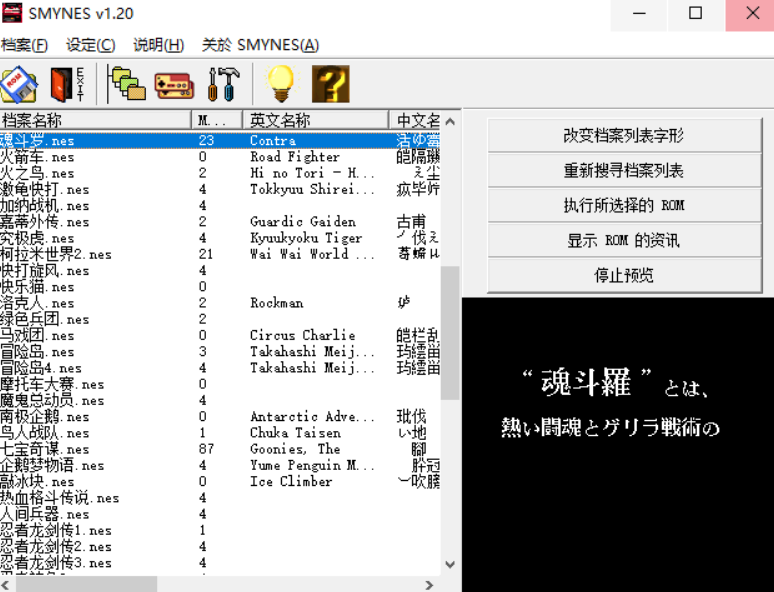Viewport: 774px width, 592px height.
Task: Open a ROM using the floppy disk icon
Action: point(19,84)
